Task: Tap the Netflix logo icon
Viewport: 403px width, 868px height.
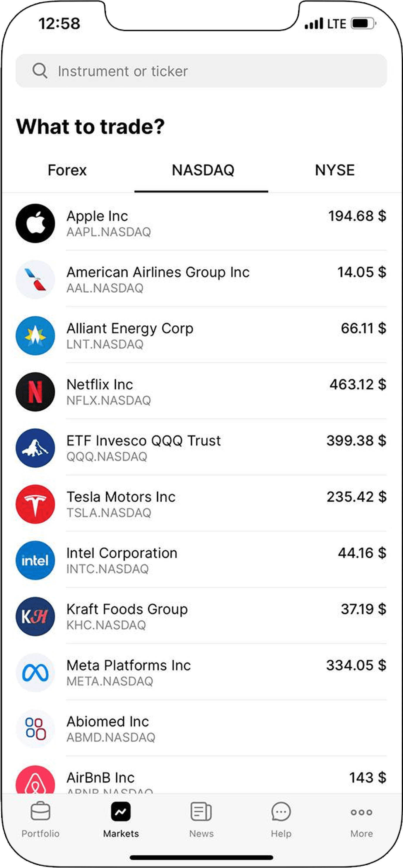Action: pyautogui.click(x=35, y=392)
